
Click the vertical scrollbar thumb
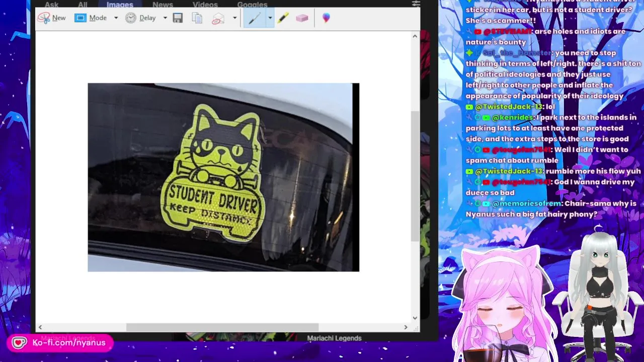[415, 176]
